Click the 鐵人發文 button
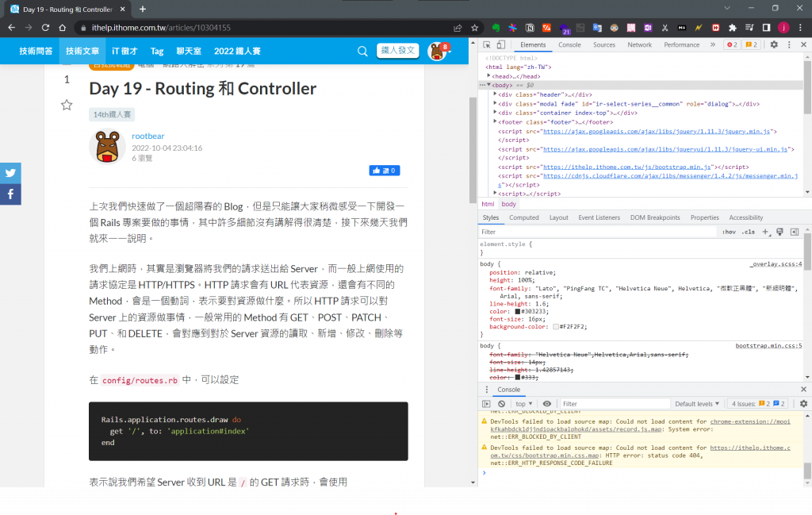This screenshot has height=515, width=812. [x=398, y=50]
